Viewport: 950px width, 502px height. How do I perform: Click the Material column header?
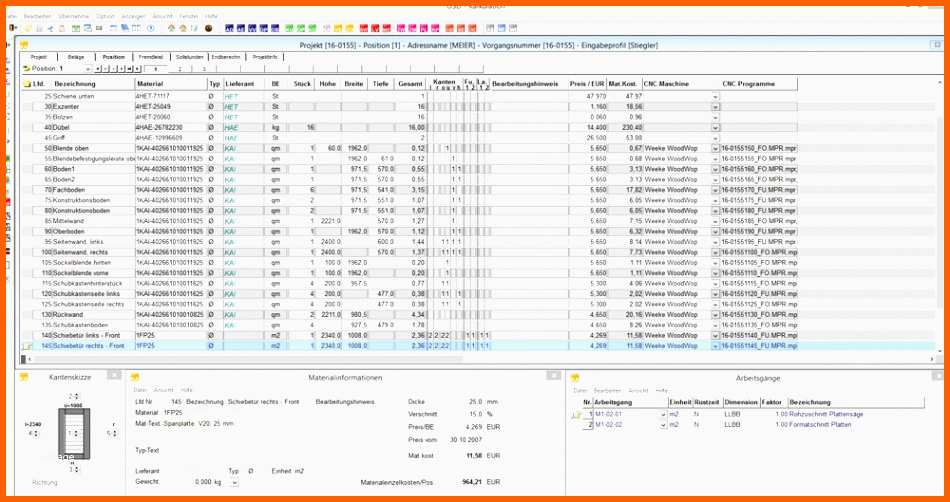(150, 84)
